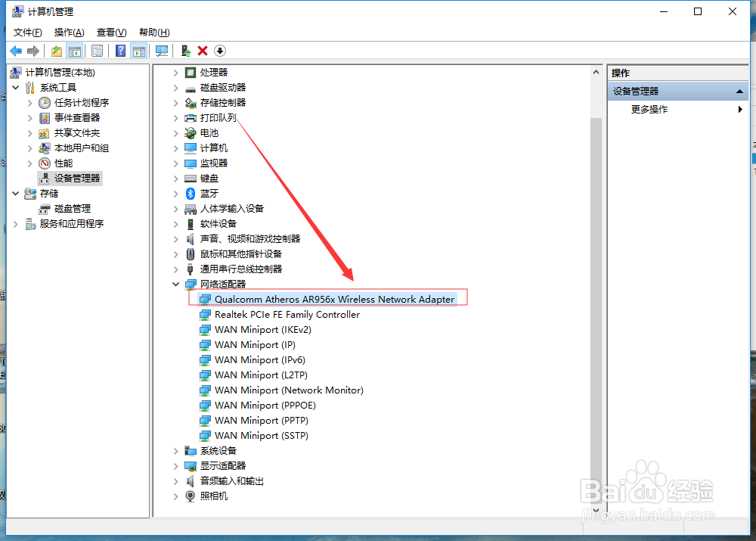Click 鼠标和其他指针设备 mouse icon
756x541 pixels.
point(191,253)
